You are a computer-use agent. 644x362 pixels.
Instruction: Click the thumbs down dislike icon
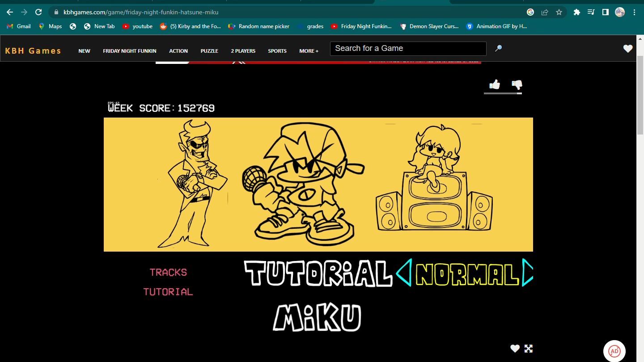coord(517,84)
